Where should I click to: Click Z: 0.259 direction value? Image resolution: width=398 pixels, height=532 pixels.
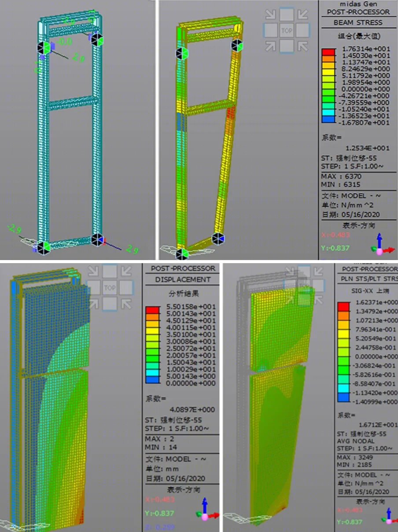coord(160,528)
